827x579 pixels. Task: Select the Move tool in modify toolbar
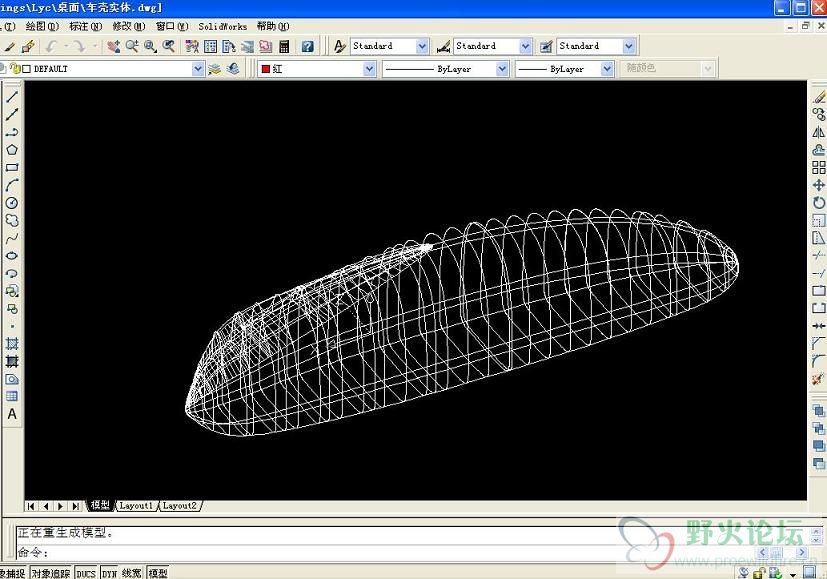[x=819, y=185]
